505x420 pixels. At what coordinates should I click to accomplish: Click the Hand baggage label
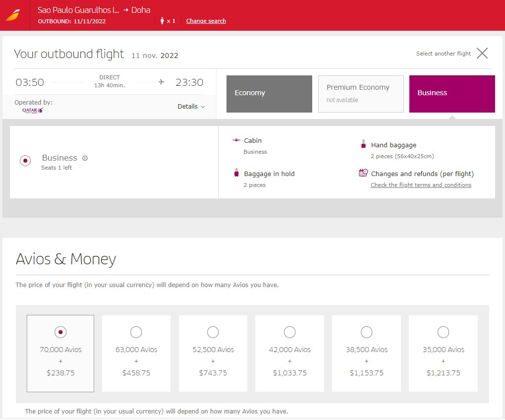click(393, 145)
